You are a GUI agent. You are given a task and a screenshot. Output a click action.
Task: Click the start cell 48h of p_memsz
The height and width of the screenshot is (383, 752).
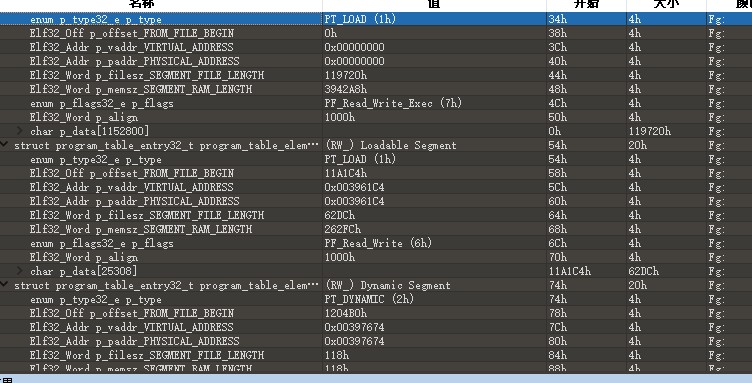(x=558, y=89)
